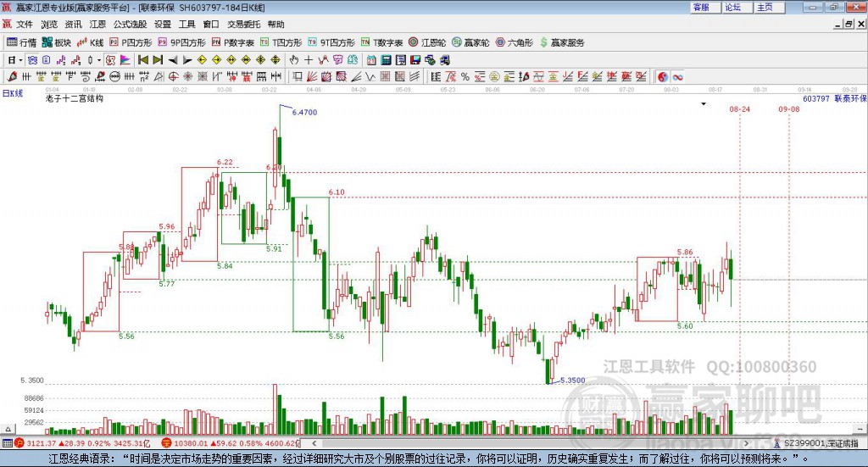Open the 文件 menu

coord(24,25)
